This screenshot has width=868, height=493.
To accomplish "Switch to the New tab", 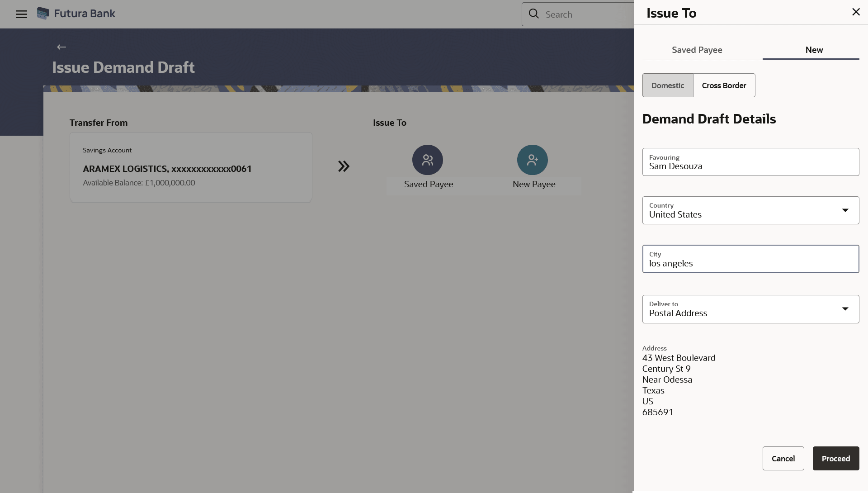I will pos(814,50).
